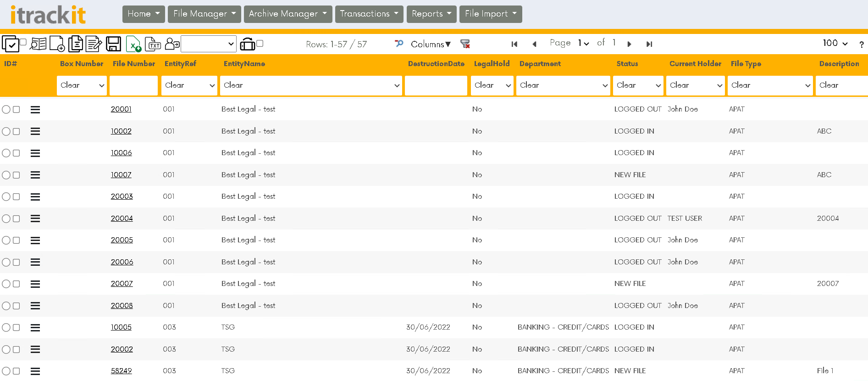868x381 pixels.
Task: Click the add new file icon
Action: pyautogui.click(x=57, y=44)
